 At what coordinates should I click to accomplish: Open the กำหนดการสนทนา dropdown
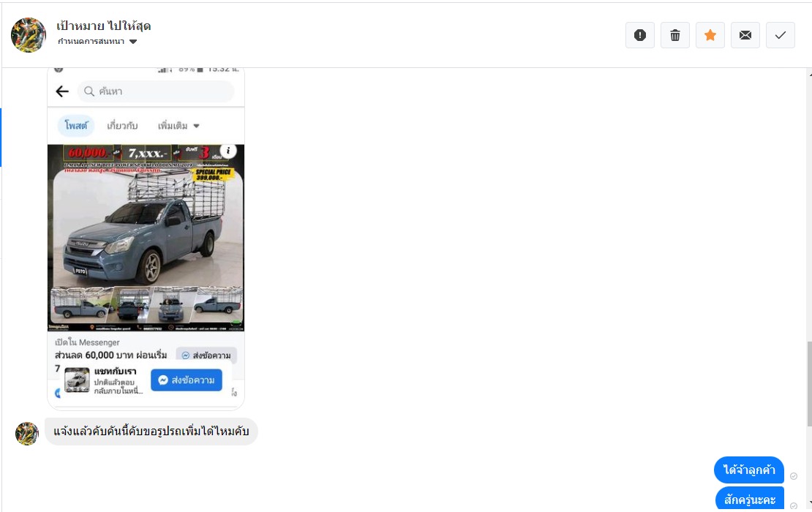[x=97, y=42]
